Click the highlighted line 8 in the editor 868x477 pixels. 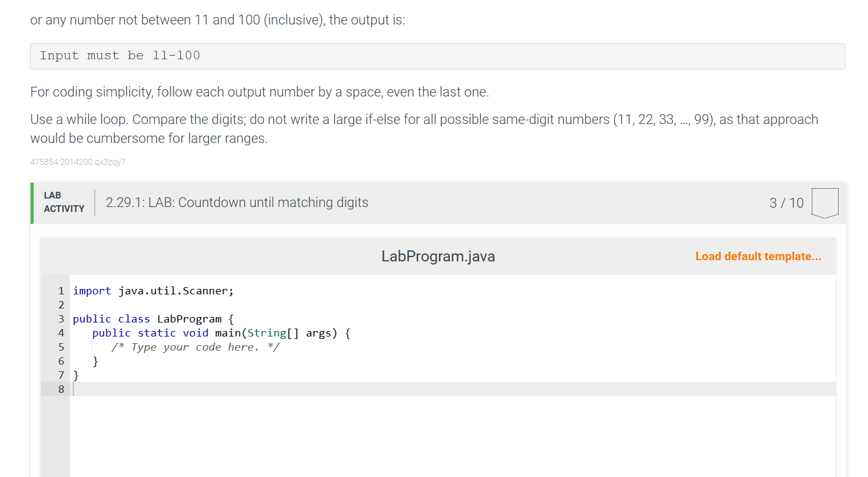[245, 388]
